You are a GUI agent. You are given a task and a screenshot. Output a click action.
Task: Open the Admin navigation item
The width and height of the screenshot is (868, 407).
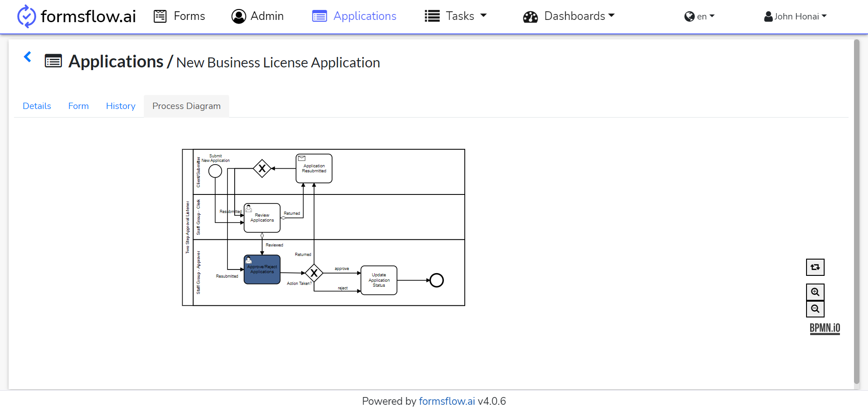pos(257,16)
